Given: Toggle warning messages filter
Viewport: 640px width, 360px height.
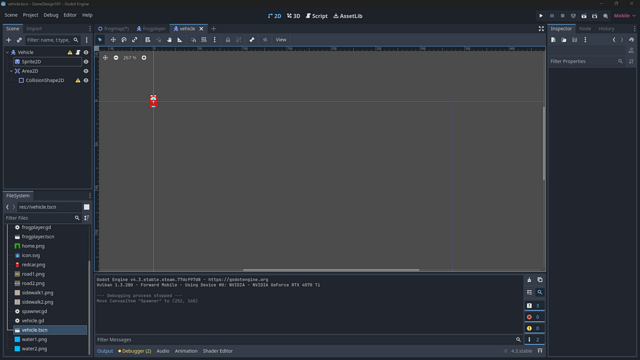Looking at the screenshot, I should 535,328.
